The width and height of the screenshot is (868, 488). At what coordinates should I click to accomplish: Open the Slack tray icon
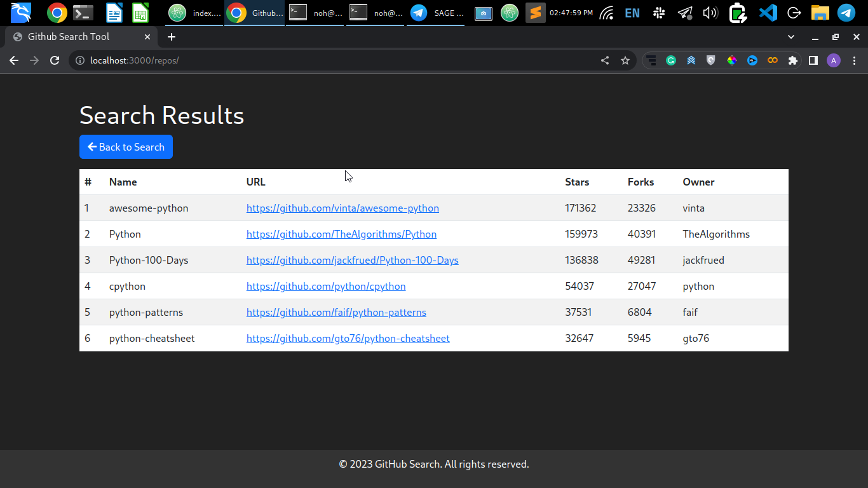(x=659, y=13)
